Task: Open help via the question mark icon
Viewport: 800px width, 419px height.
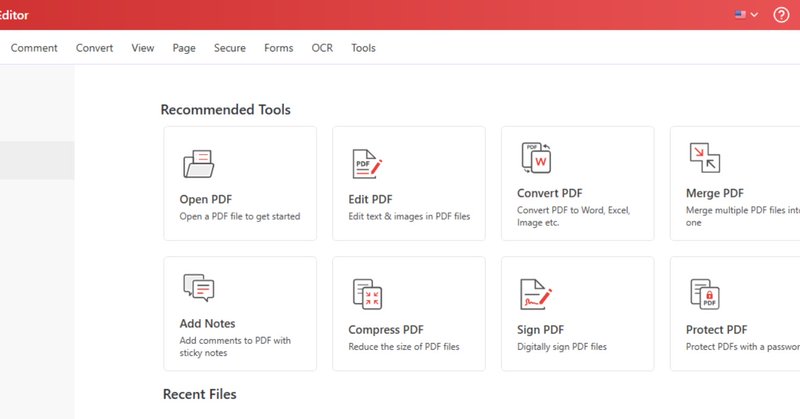Action: [x=781, y=15]
